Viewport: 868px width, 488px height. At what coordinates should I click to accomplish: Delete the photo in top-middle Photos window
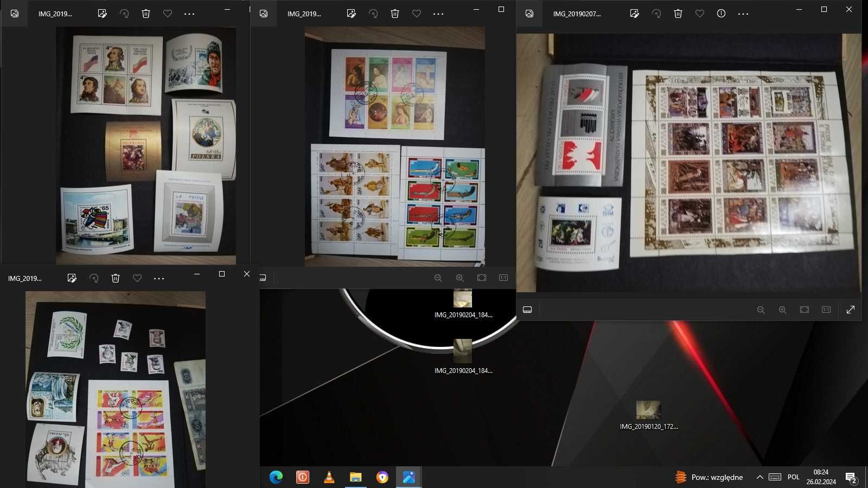(395, 14)
